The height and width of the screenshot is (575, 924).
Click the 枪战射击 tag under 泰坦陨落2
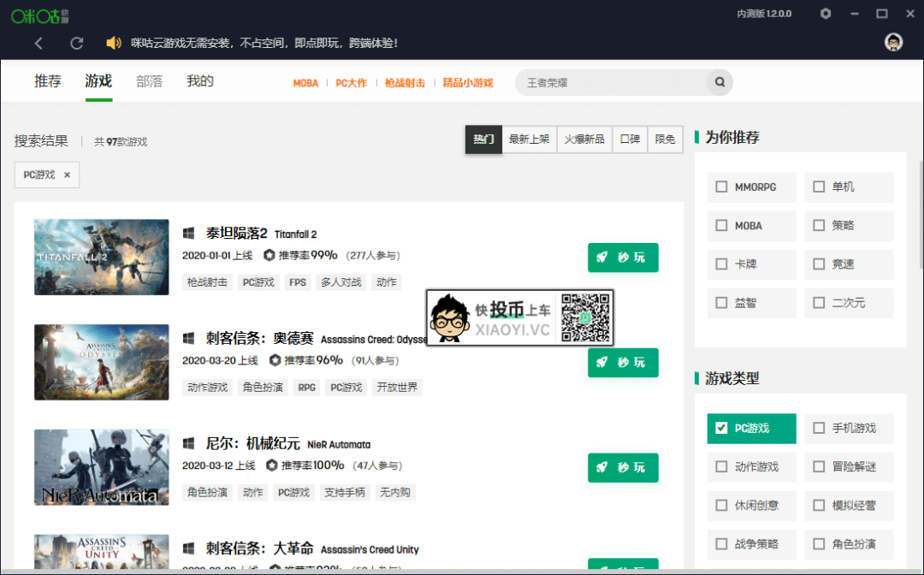pyautogui.click(x=207, y=282)
